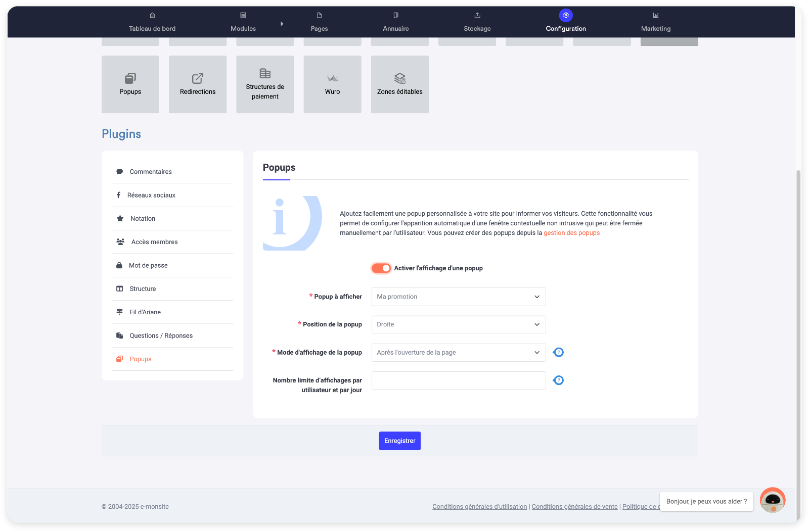Screen dimensions: 809x532
Task: Click the Commentaires speech bubble icon
Action: [x=120, y=172]
